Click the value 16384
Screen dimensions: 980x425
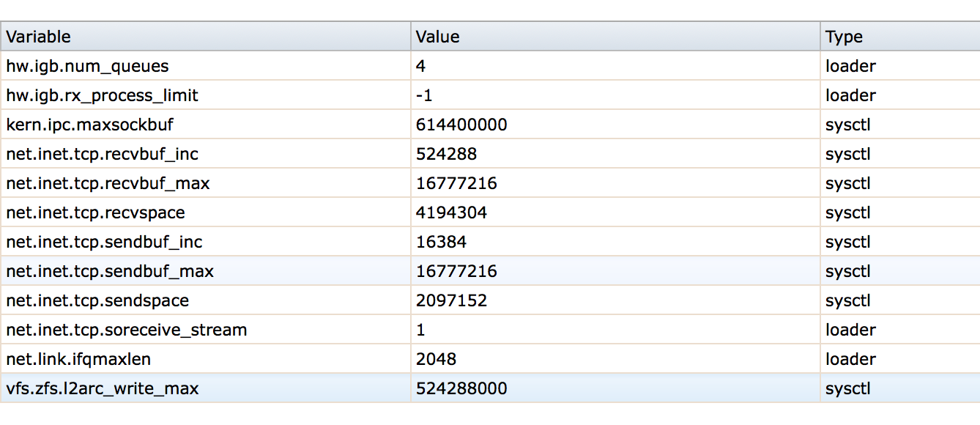click(441, 242)
